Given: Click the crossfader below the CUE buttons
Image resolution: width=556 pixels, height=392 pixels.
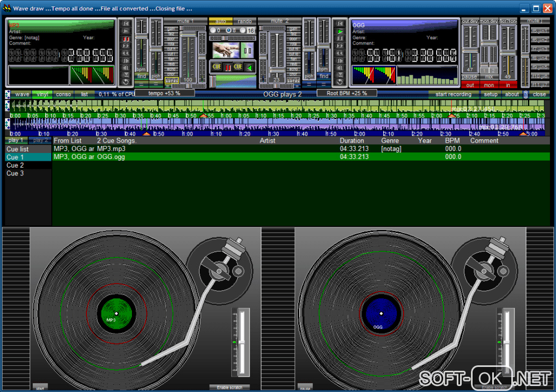Looking at the screenshot, I should pos(233,82).
